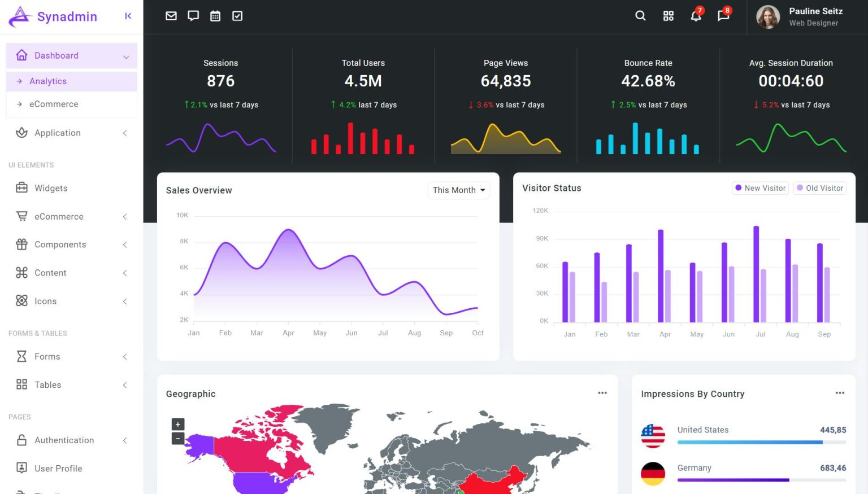The height and width of the screenshot is (494, 868).
Task: Expand the Application menu in the sidebar
Action: click(x=57, y=133)
